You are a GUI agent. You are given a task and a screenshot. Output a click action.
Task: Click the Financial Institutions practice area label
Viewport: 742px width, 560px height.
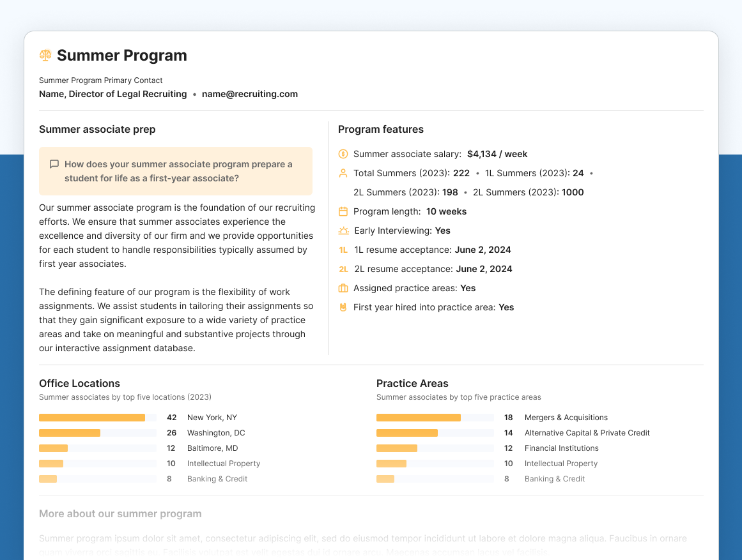coord(561,448)
